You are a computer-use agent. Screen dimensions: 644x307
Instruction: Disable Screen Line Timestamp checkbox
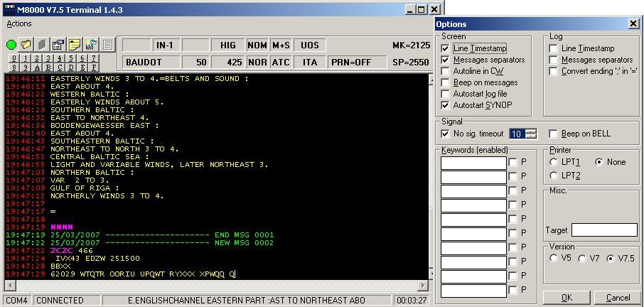[445, 48]
